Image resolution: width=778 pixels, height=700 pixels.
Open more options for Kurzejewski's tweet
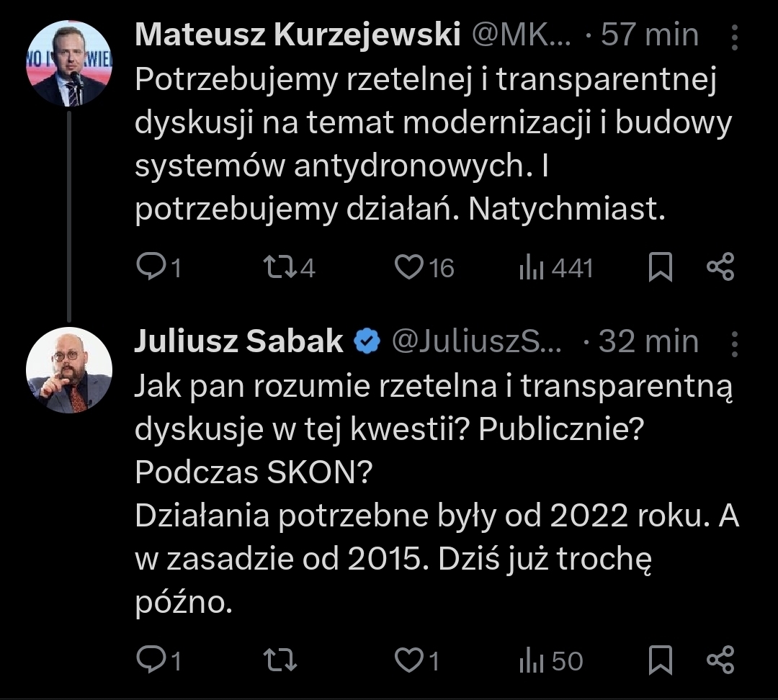[x=734, y=35]
